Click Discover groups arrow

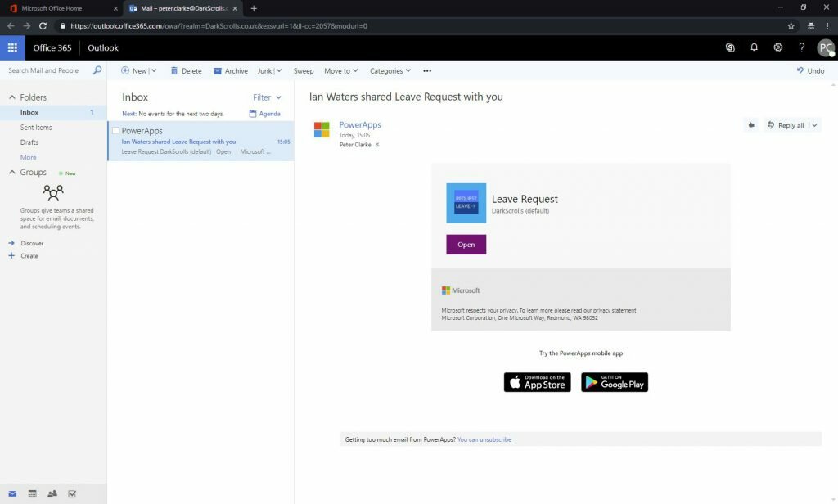[x=11, y=243]
